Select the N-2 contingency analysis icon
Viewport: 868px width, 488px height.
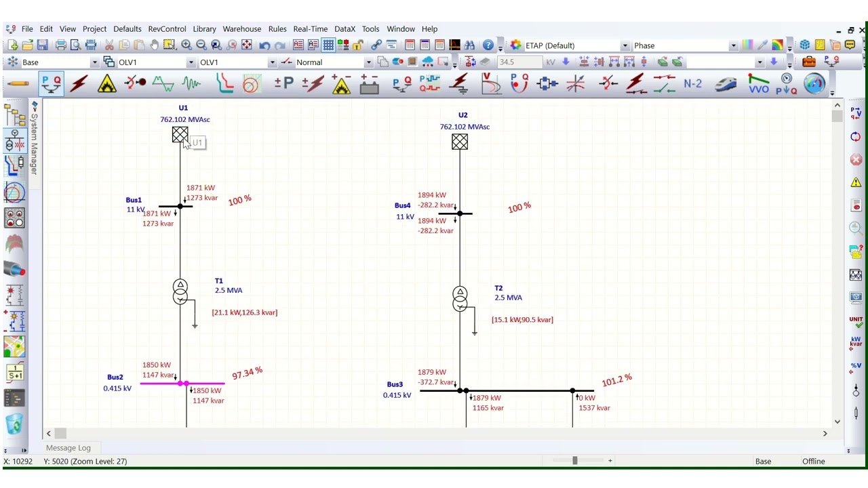pos(693,84)
